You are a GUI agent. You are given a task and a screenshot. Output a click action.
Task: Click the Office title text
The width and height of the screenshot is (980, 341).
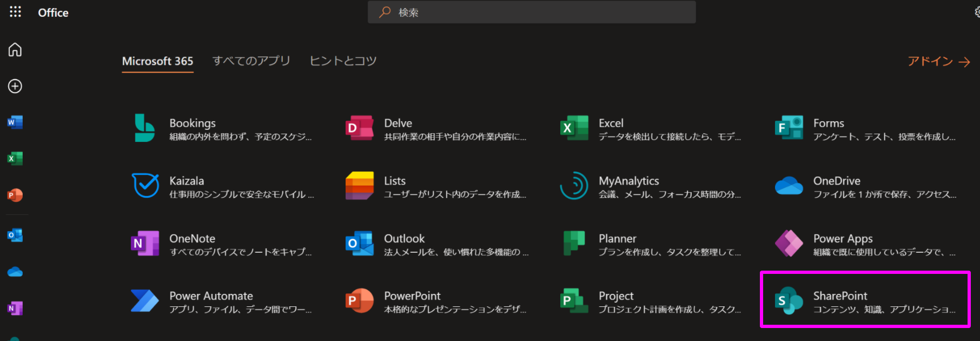[53, 12]
